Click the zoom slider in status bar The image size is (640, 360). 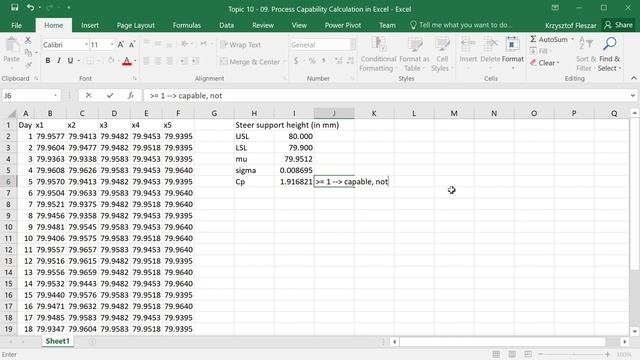click(573, 354)
